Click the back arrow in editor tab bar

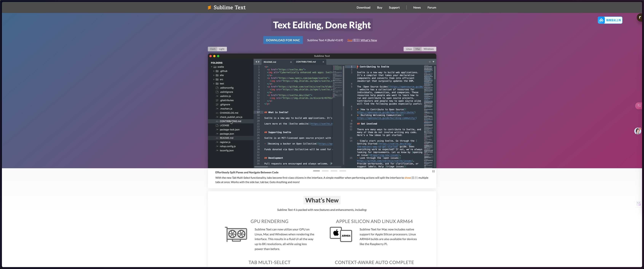point(256,62)
